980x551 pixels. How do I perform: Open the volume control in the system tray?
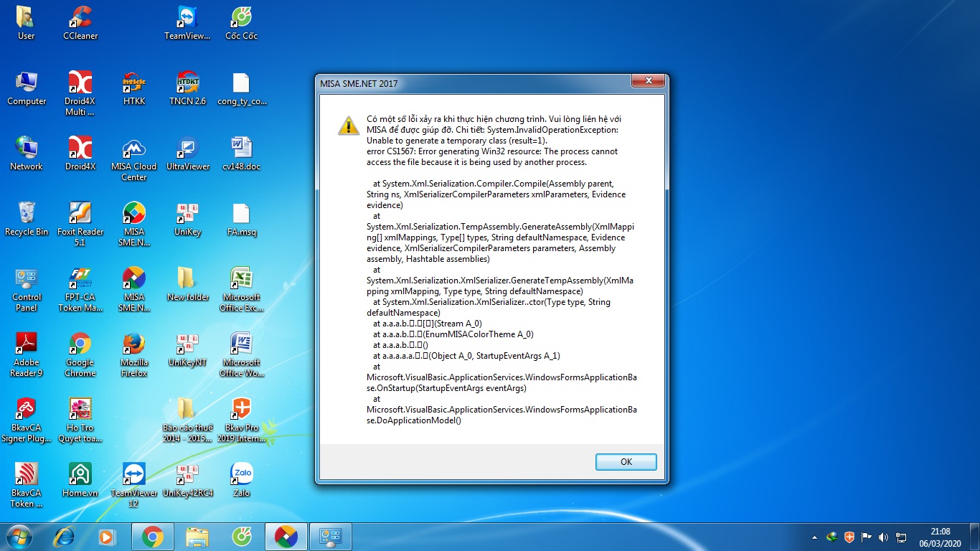coord(883,537)
